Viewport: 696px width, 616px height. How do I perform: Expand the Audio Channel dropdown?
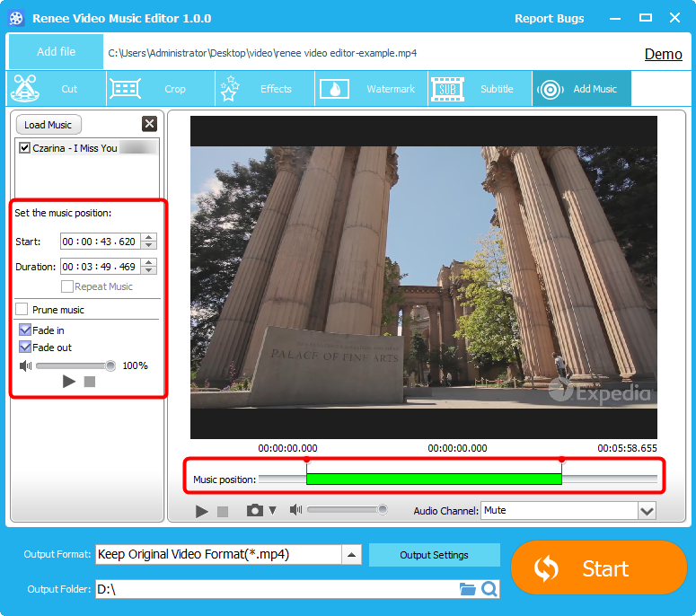tap(646, 511)
